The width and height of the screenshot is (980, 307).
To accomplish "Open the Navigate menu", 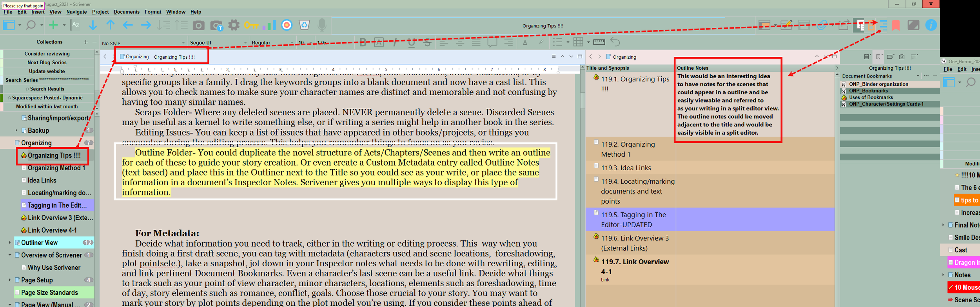I will (x=76, y=12).
